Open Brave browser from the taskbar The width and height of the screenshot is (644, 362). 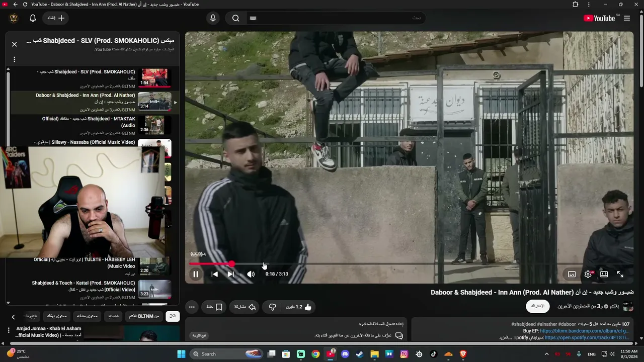point(463,354)
